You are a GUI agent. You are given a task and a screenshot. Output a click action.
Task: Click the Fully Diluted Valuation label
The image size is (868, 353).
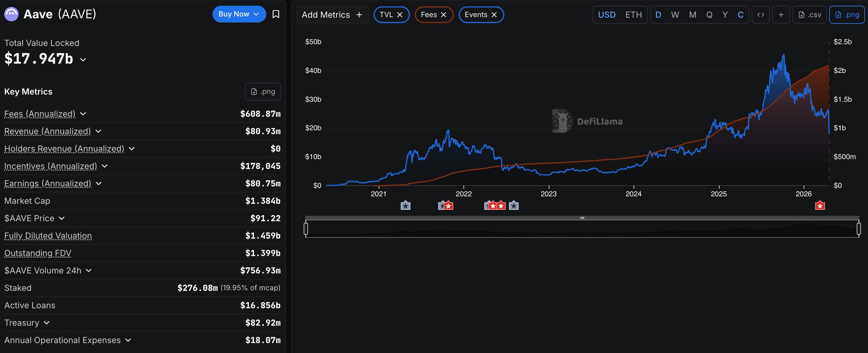[48, 236]
